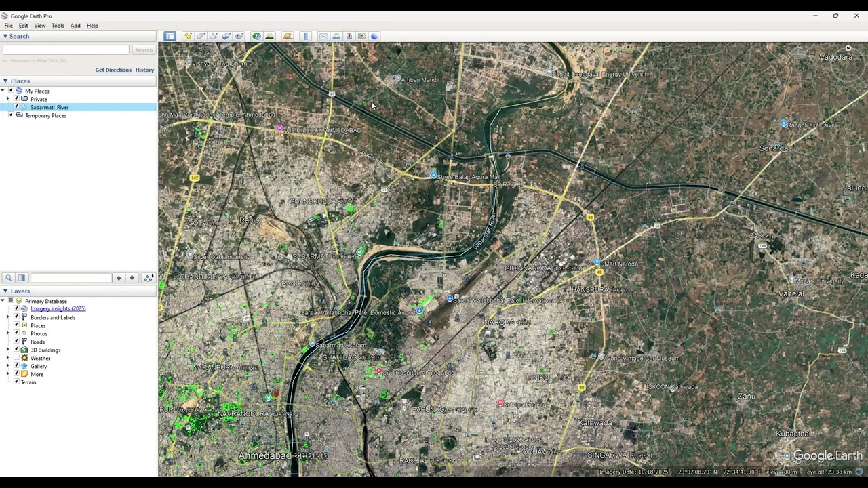Uncheck the Private folder checkbox

[x=16, y=99]
